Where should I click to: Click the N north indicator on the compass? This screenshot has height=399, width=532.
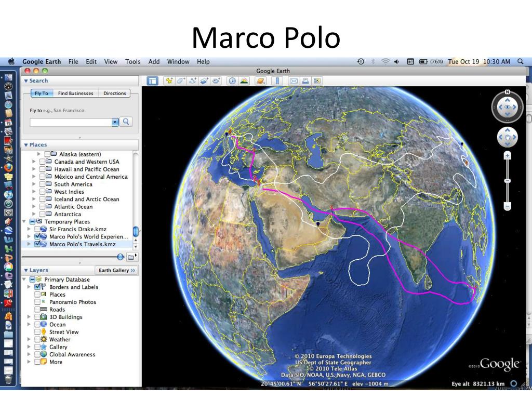tap(507, 92)
